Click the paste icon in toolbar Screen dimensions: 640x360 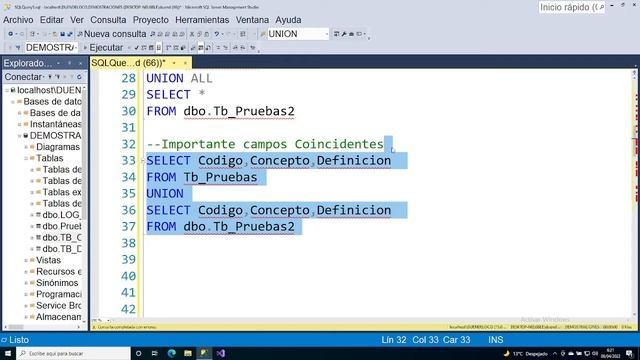[207, 34]
